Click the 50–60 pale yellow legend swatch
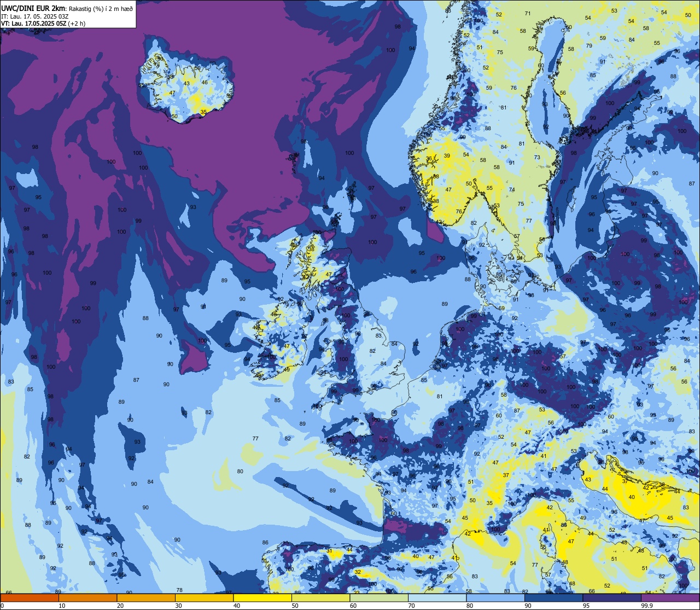 point(320,598)
